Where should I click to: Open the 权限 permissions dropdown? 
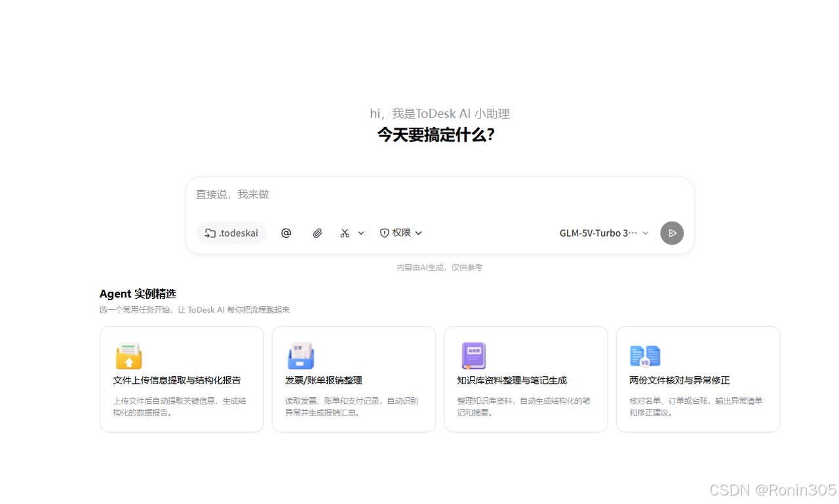click(401, 233)
